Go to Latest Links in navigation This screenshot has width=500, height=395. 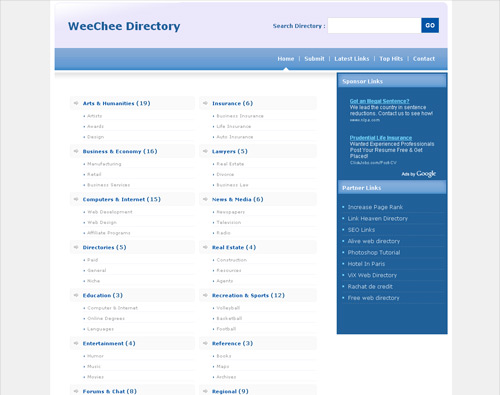pyautogui.click(x=352, y=59)
